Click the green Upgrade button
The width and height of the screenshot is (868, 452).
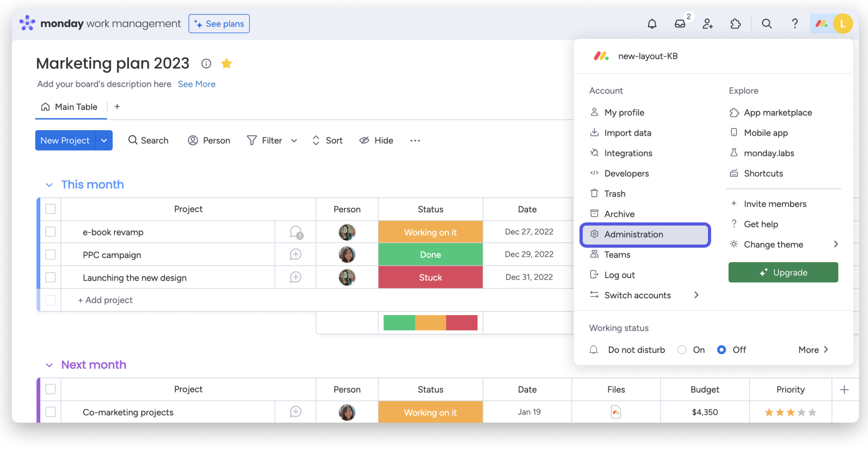pyautogui.click(x=783, y=273)
